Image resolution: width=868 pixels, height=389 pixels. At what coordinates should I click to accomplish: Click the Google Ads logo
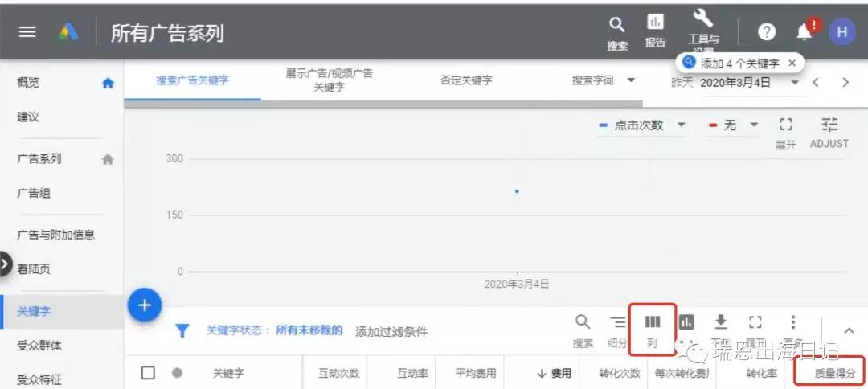pos(68,33)
